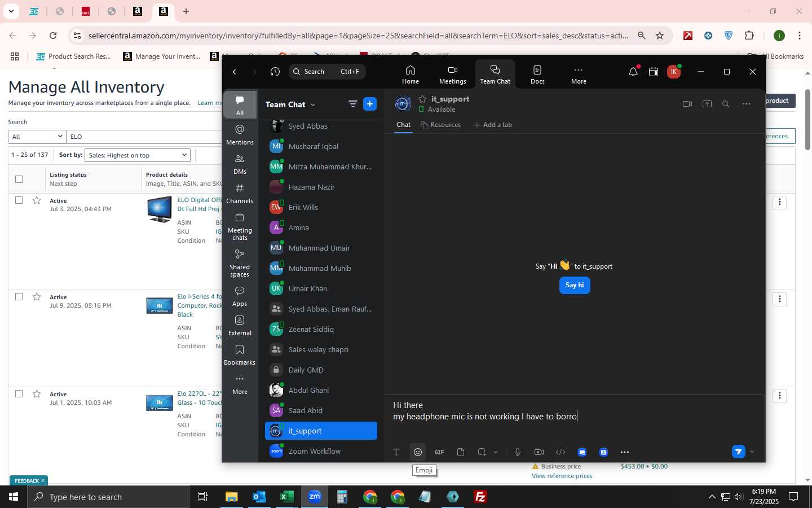Open the emoji picker in message toolbar
Screen dimensions: 812x508
pyautogui.click(x=418, y=452)
